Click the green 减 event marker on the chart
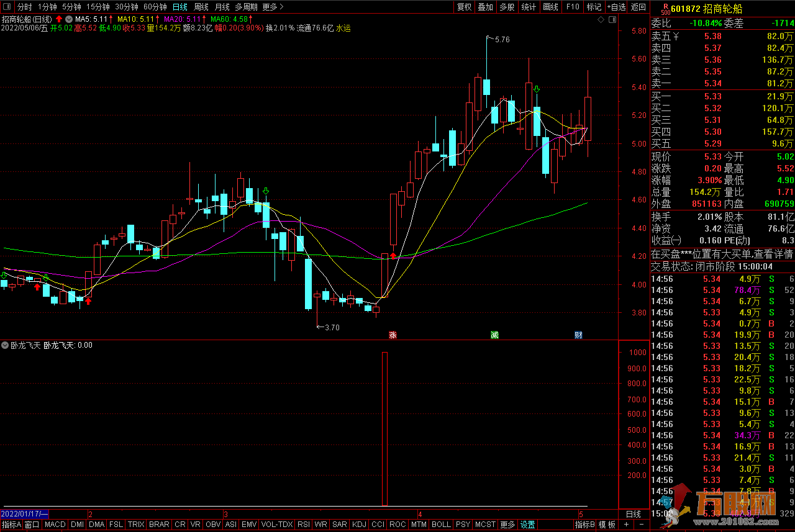 (x=494, y=335)
